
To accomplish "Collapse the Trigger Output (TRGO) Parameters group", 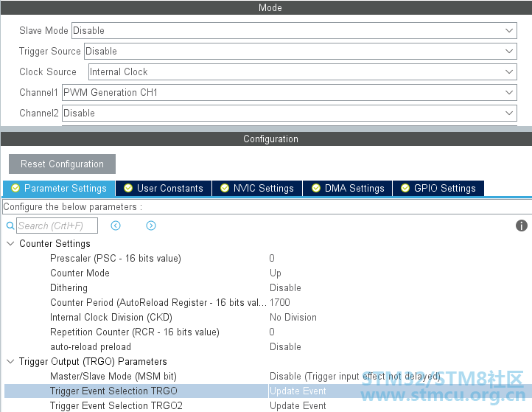I will coord(10,361).
